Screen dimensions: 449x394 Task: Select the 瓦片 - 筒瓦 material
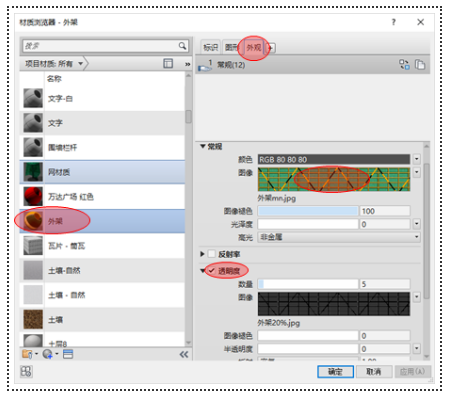coord(102,246)
